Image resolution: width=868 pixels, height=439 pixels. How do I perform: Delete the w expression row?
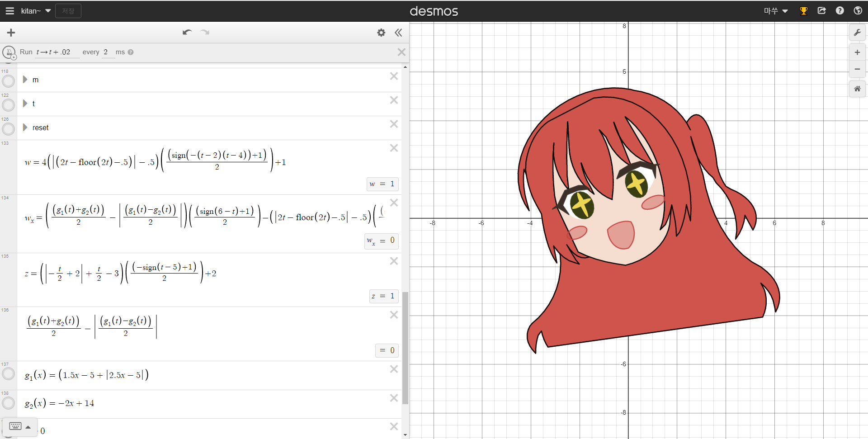(x=394, y=148)
